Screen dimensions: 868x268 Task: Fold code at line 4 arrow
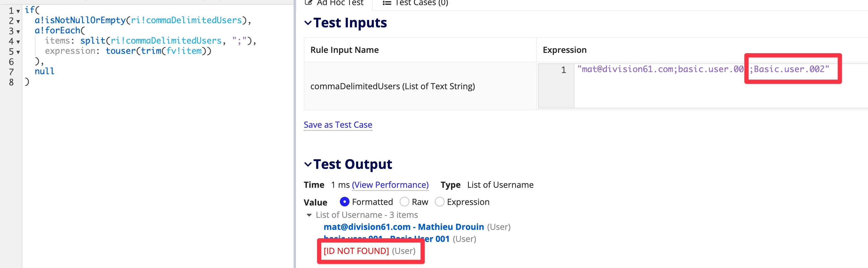pyautogui.click(x=18, y=42)
